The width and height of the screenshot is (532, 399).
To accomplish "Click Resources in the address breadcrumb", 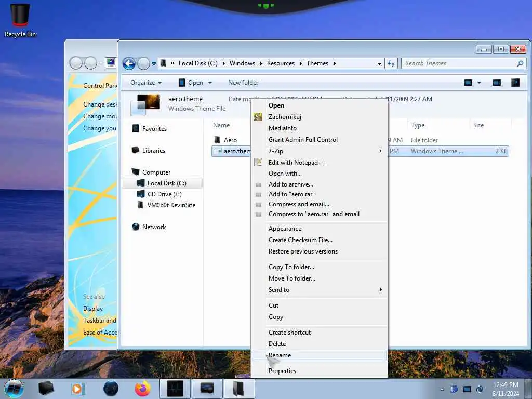I will click(x=281, y=63).
